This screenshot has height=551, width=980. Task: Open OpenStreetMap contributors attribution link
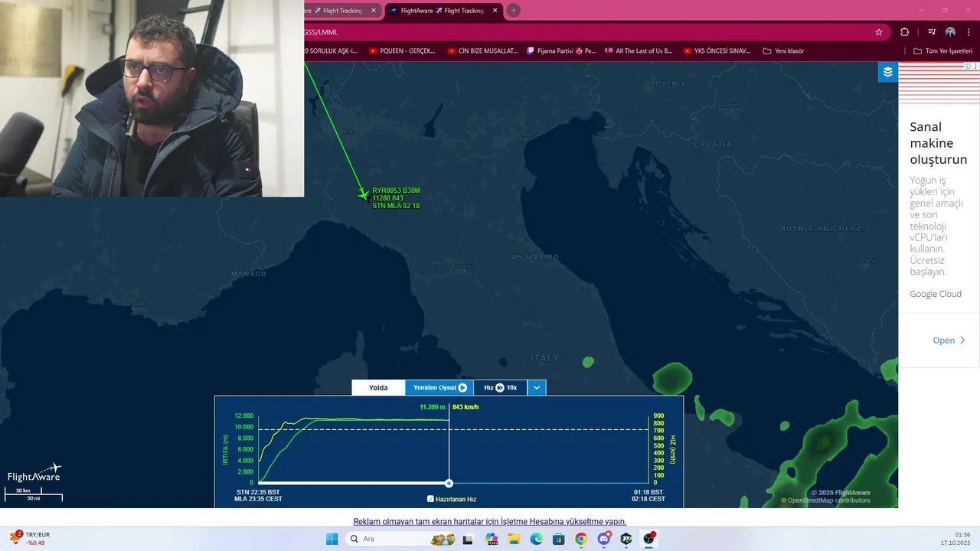pyautogui.click(x=827, y=500)
